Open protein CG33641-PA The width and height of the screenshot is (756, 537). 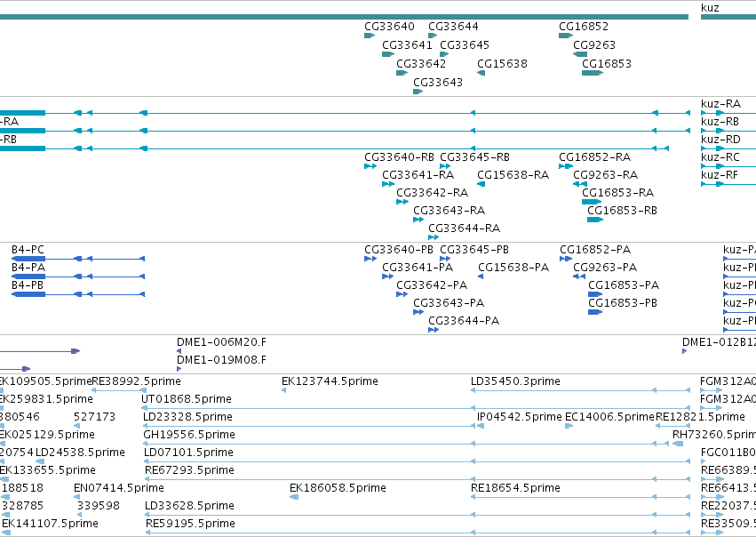pos(418,268)
